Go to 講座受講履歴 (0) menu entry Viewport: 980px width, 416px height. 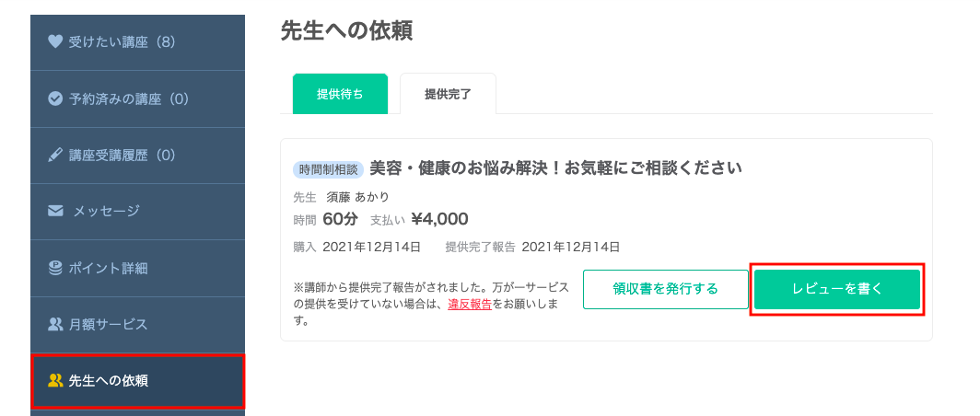coord(137,156)
